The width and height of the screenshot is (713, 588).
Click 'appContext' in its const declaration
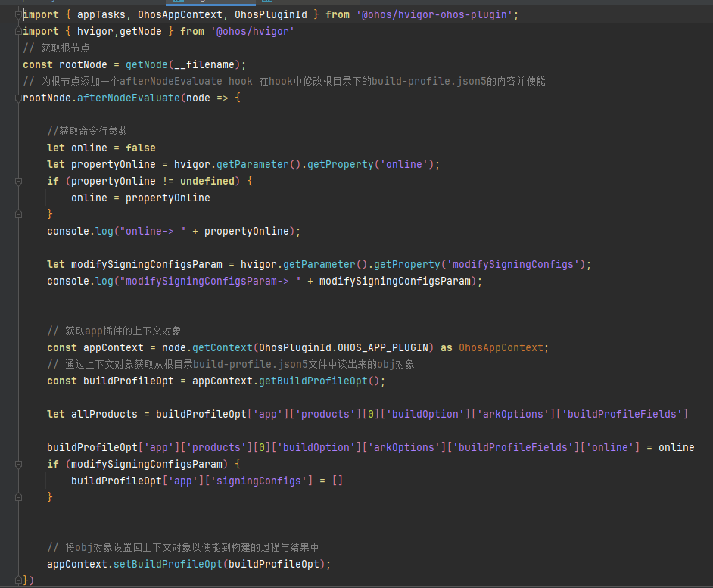(x=114, y=347)
